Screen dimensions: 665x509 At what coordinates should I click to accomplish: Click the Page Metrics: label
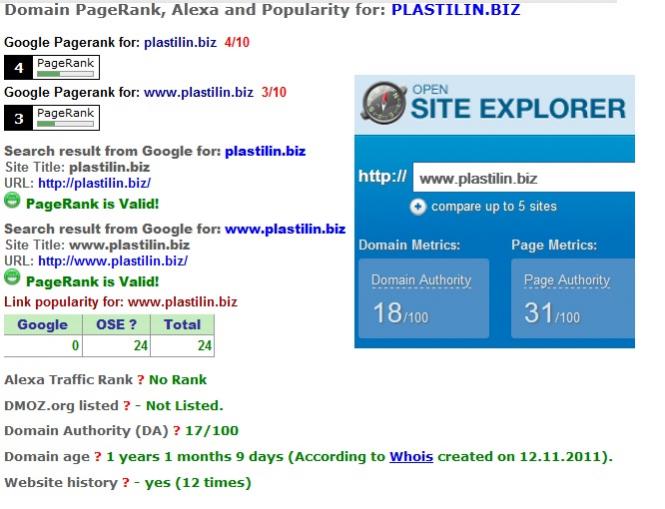tap(554, 245)
